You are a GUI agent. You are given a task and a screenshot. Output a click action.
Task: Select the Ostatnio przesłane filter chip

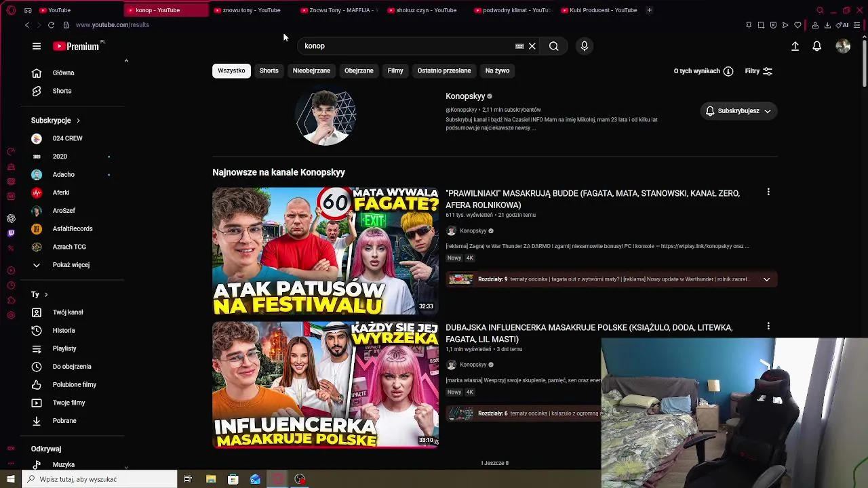(x=444, y=70)
